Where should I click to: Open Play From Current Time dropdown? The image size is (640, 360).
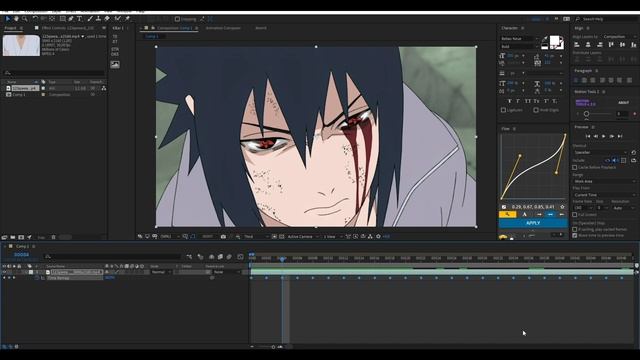tap(604, 195)
